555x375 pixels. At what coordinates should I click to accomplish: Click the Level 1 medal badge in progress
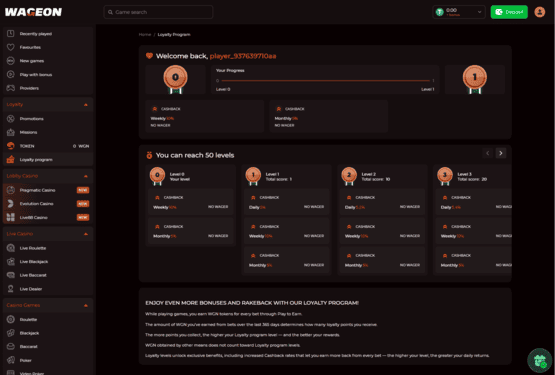475,79
